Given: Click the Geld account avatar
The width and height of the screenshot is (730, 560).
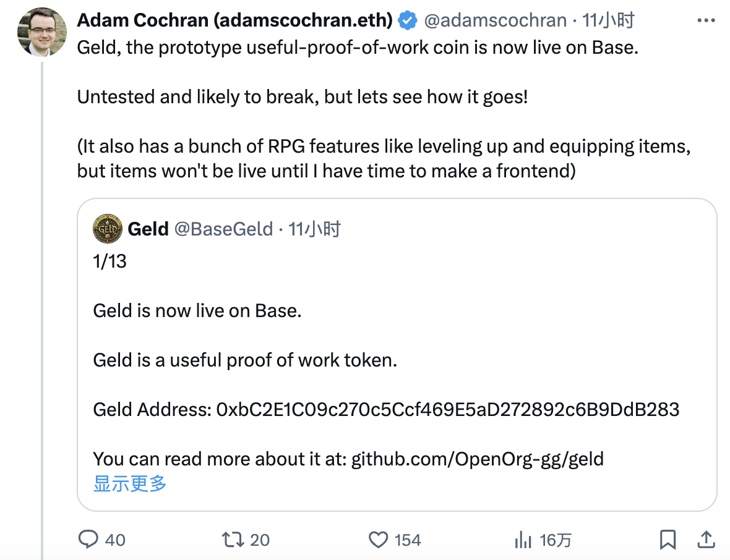Looking at the screenshot, I should point(108,229).
